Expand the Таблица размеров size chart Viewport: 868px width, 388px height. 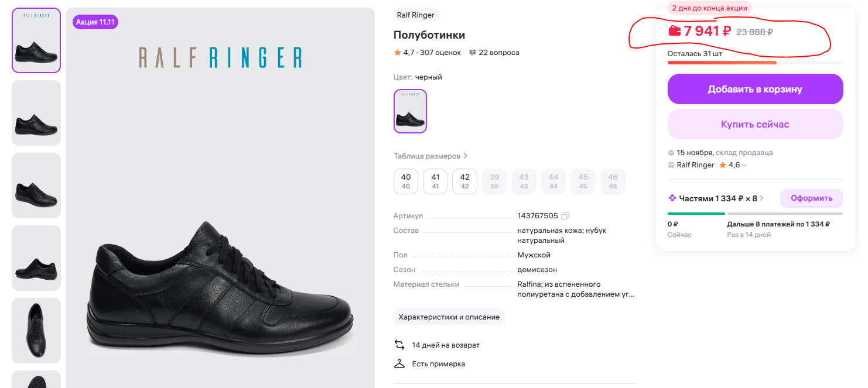click(430, 156)
